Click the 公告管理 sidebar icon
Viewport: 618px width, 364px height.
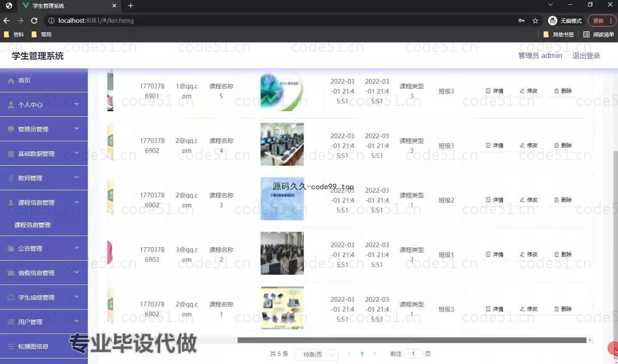[x=11, y=249]
